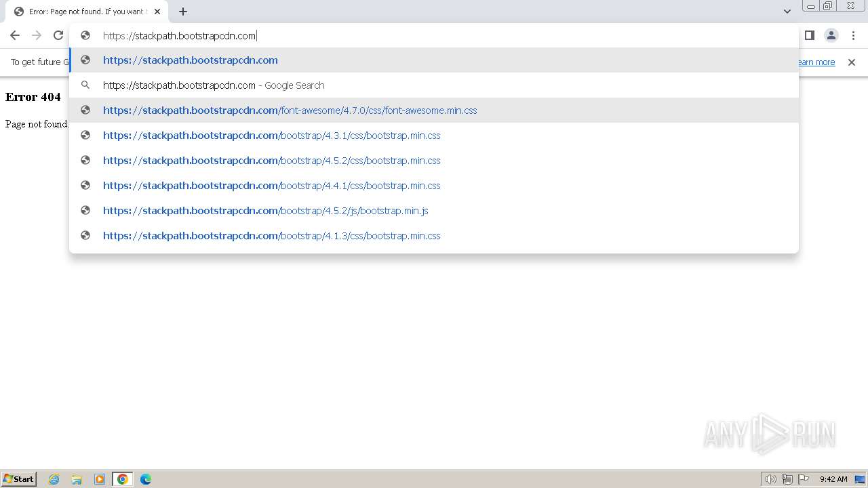Open the side panel button

tap(810, 35)
